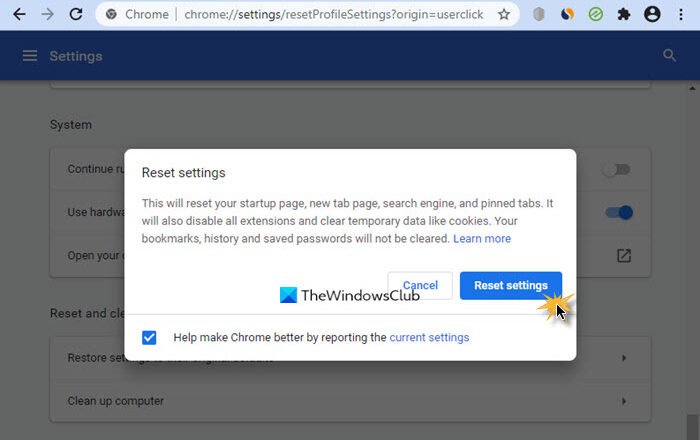Expand the Clean up computer arrow
700x440 pixels.
[624, 401]
